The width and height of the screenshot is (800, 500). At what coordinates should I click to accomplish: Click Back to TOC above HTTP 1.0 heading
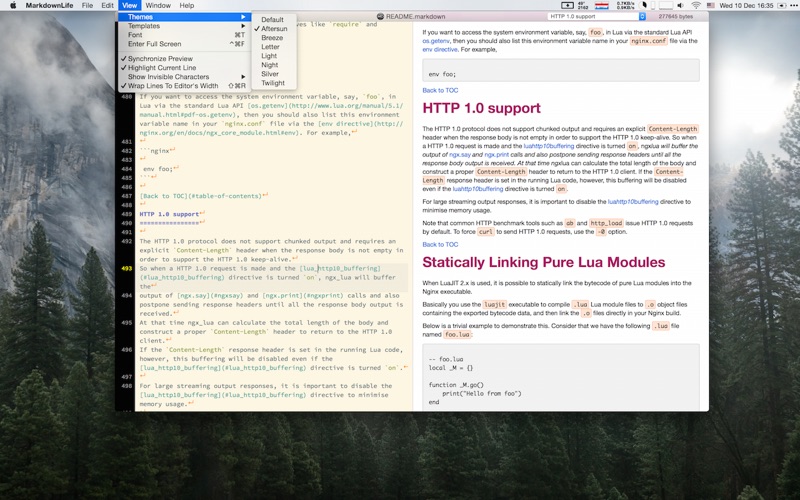click(440, 90)
